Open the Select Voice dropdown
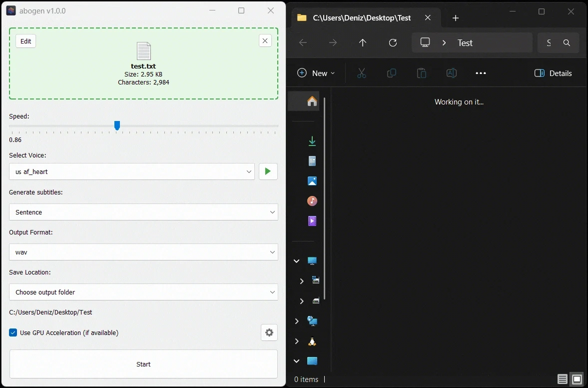The height and width of the screenshot is (388, 588). tap(131, 171)
